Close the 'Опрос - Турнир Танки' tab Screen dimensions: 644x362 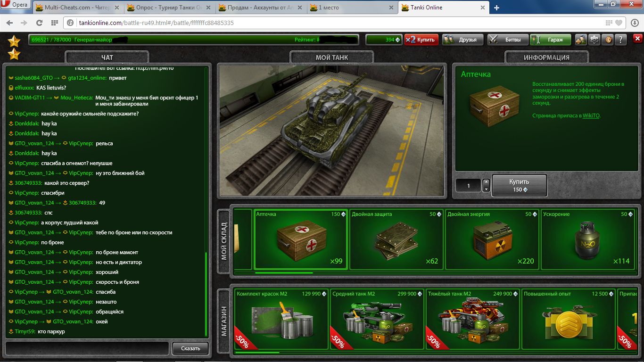click(209, 8)
